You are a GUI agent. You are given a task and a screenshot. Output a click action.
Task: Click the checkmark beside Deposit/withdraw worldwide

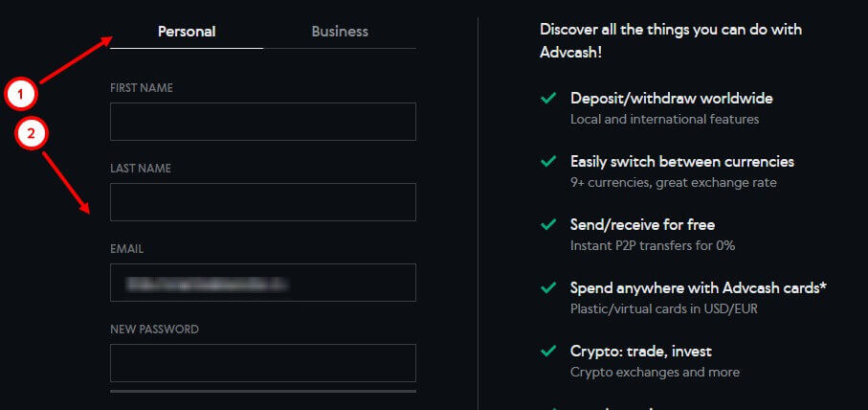coord(548,99)
